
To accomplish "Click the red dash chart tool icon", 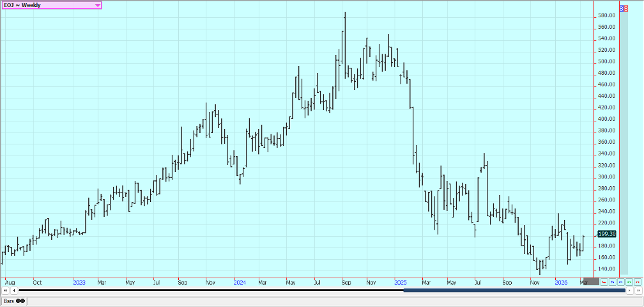I will [x=638, y=281].
